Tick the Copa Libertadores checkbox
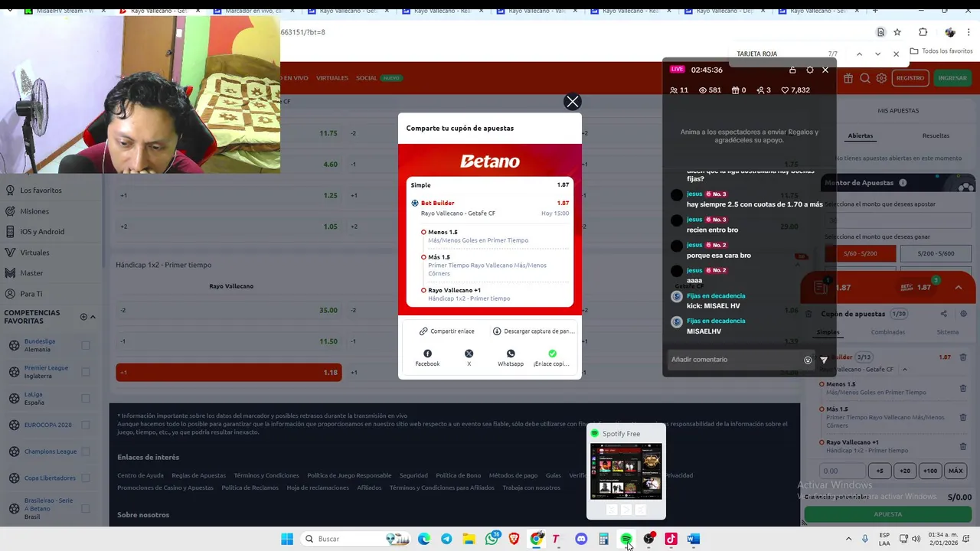980x551 pixels. [x=86, y=478]
